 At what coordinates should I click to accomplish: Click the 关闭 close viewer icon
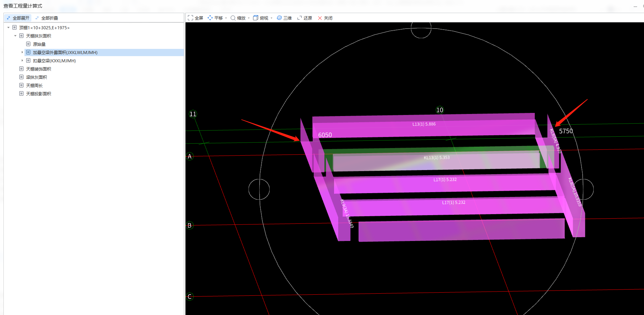click(320, 18)
